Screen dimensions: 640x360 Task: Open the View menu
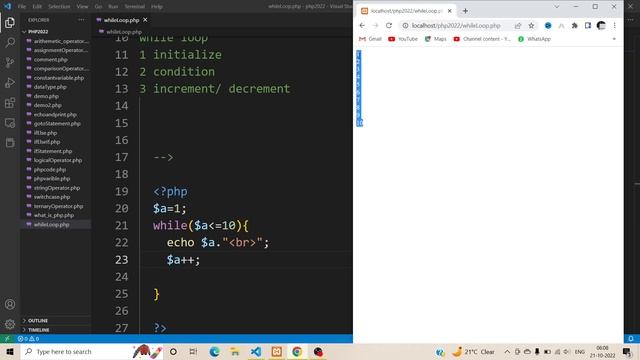coord(82,7)
